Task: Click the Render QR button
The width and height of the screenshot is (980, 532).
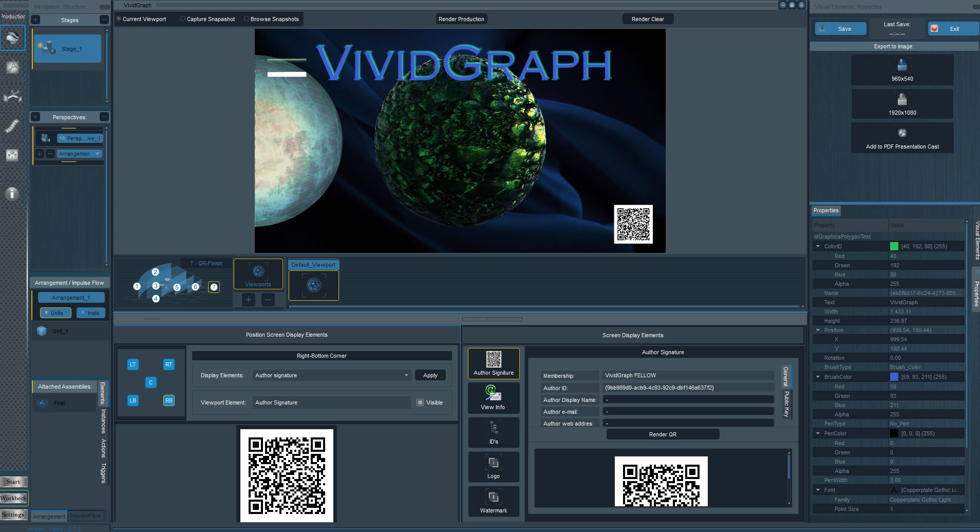Action: (663, 434)
